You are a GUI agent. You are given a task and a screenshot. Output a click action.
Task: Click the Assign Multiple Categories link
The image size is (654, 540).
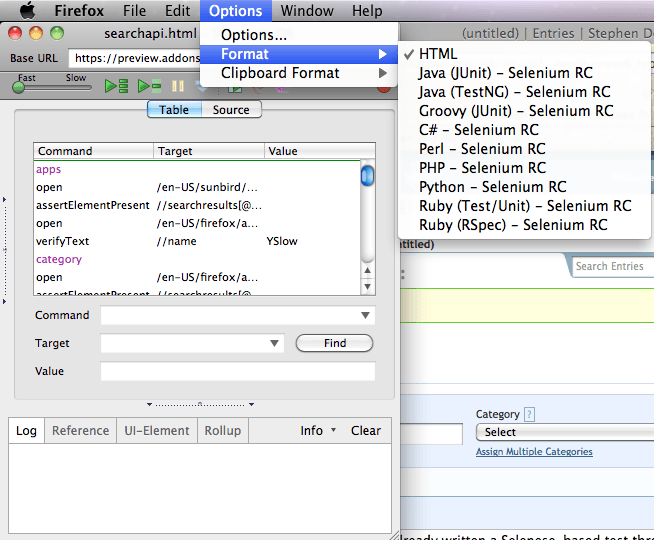tap(534, 452)
